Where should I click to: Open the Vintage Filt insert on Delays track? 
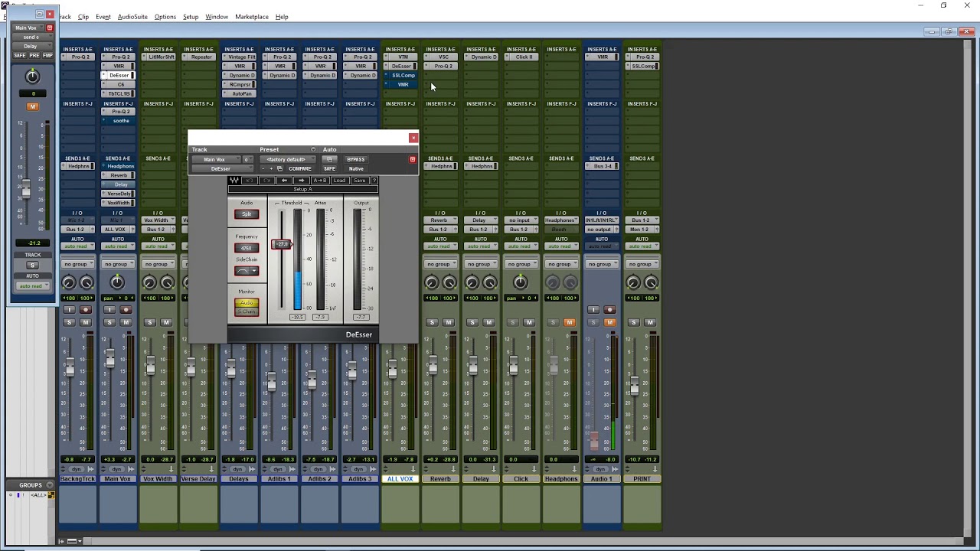pyautogui.click(x=241, y=57)
